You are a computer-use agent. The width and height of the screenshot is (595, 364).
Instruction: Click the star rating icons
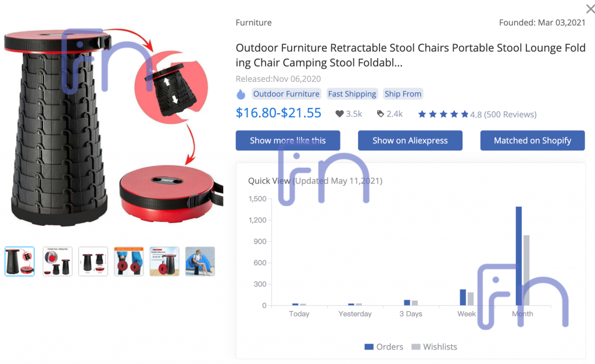[x=443, y=114]
